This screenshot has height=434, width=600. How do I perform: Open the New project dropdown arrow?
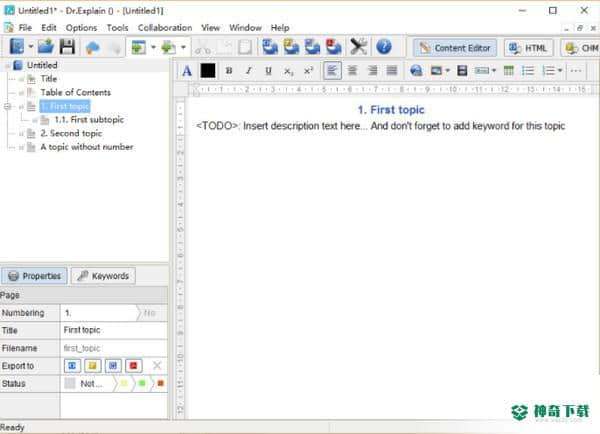coord(31,47)
